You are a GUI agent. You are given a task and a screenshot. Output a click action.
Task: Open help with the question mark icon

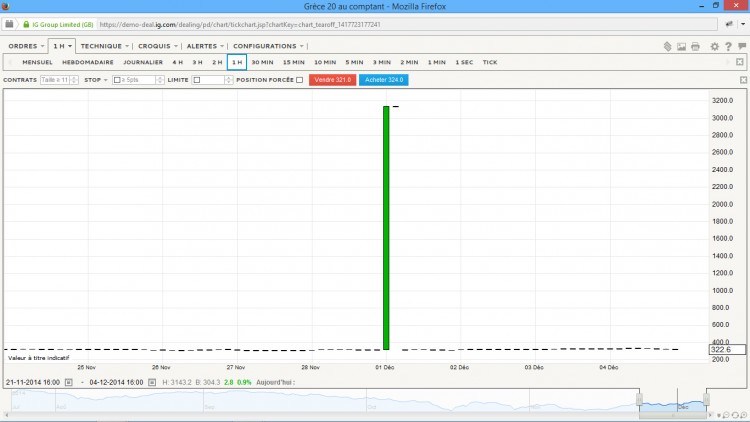(x=728, y=46)
